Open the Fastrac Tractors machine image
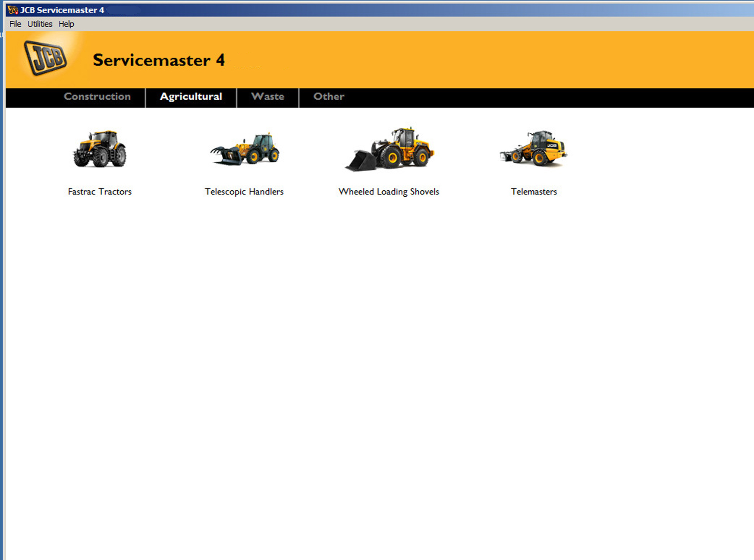Viewport: 754px width, 560px height. [x=100, y=149]
